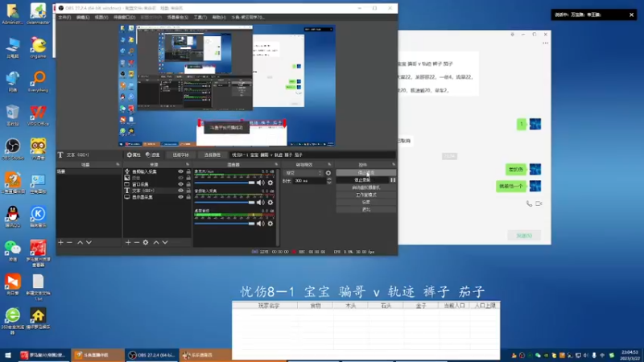Add a new source with plus icon
The height and width of the screenshot is (362, 644).
coord(128,243)
